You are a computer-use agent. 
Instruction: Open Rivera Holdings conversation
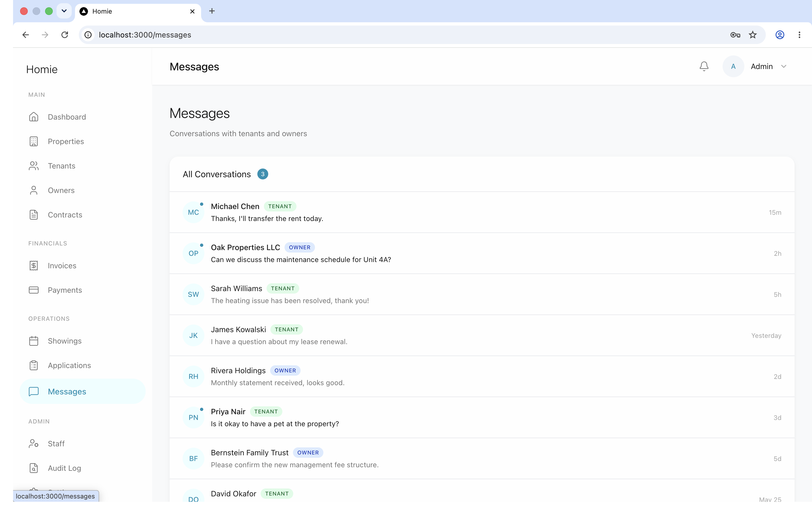point(482,376)
